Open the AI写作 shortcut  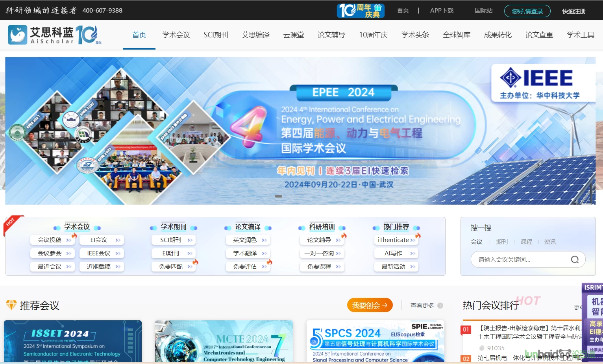(x=396, y=253)
